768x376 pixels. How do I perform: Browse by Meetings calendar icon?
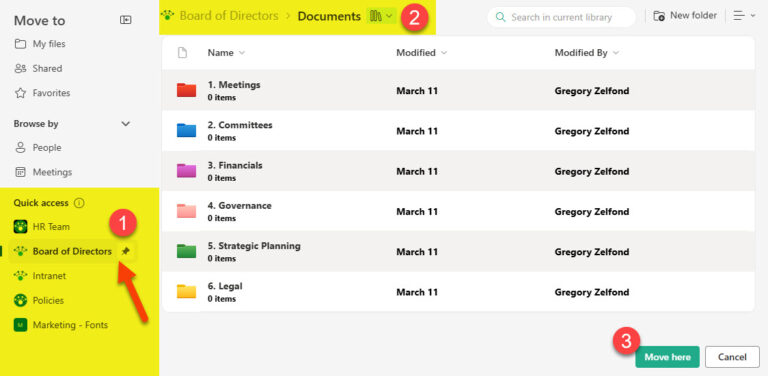click(20, 172)
